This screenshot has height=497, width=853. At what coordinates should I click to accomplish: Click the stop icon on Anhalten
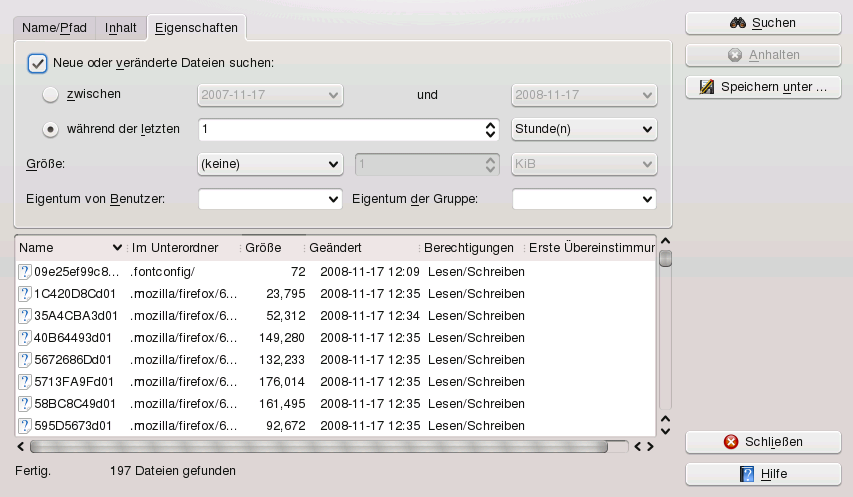pyautogui.click(x=735, y=55)
